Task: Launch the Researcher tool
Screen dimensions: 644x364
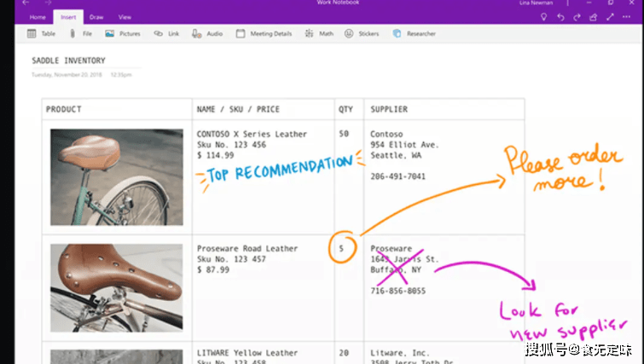Action: point(415,33)
